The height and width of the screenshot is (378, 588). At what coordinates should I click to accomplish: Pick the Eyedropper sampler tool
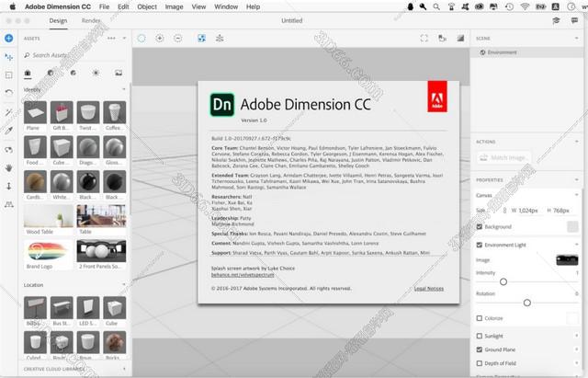8,131
